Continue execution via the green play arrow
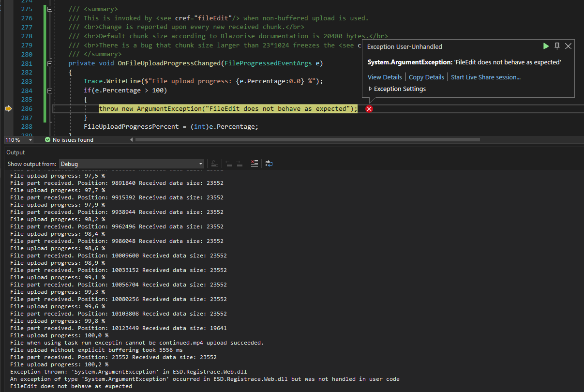 pos(546,46)
